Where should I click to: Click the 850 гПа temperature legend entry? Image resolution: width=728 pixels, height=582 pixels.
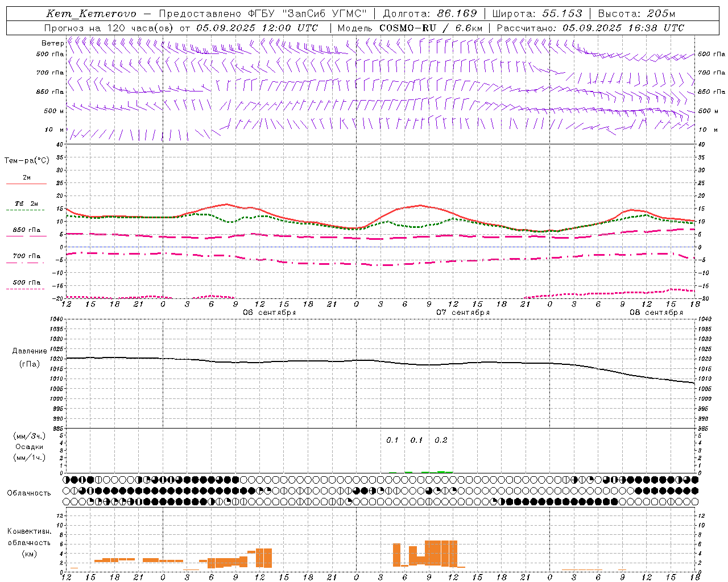pyautogui.click(x=27, y=230)
